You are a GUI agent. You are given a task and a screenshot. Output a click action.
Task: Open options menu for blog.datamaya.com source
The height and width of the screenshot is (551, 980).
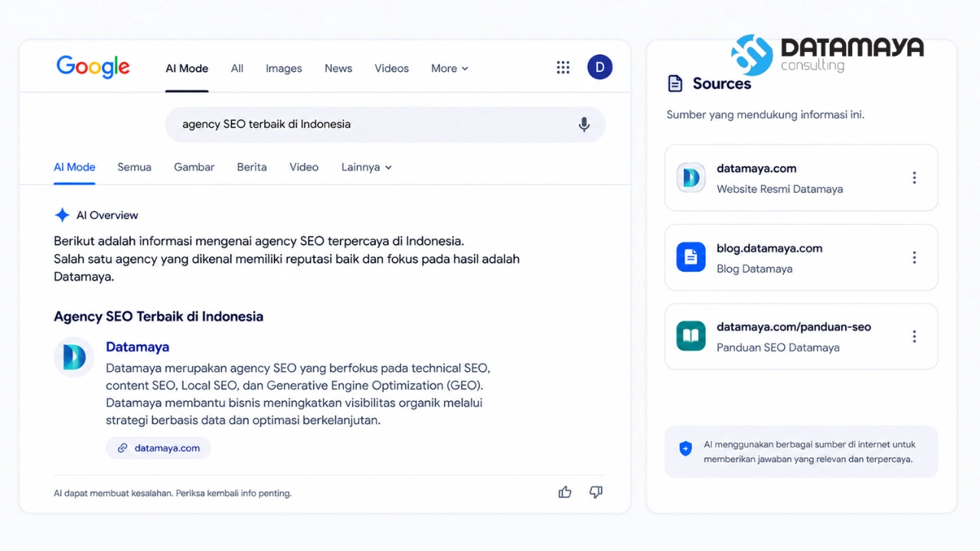coord(914,257)
